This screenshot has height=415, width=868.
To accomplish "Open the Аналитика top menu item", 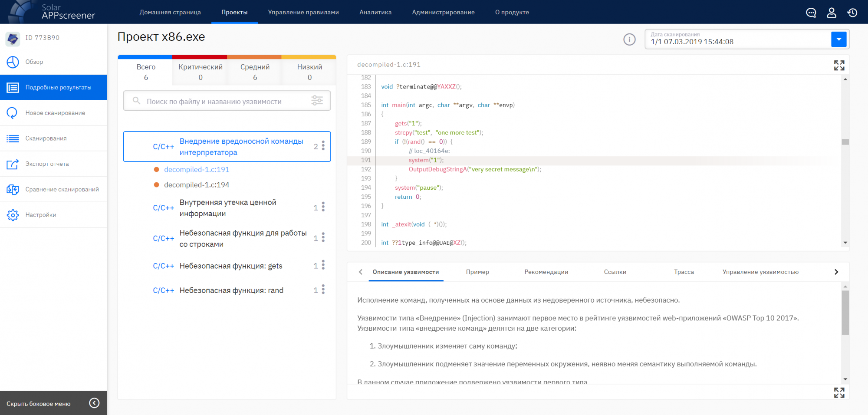I will point(375,12).
